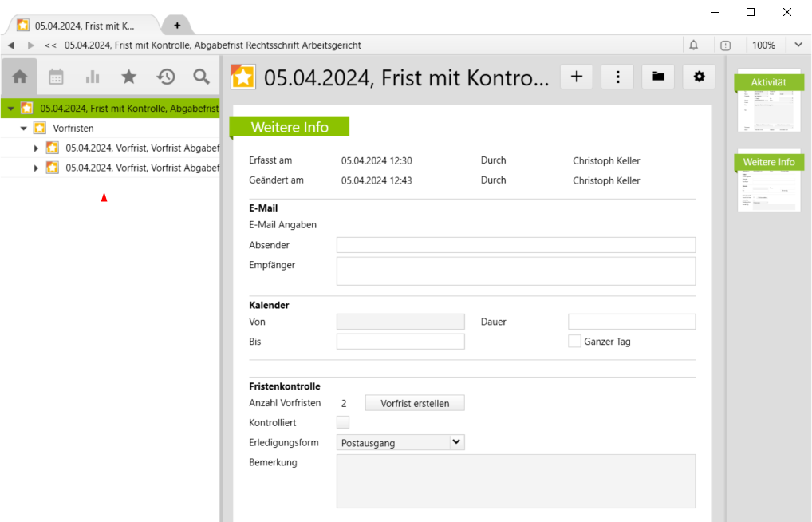This screenshot has height=522, width=812.
Task: Open search with the magnifier icon
Action: [201, 77]
